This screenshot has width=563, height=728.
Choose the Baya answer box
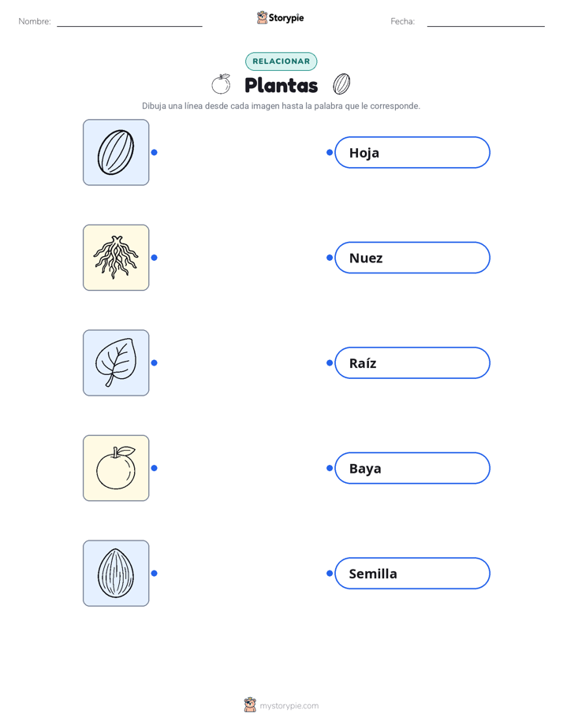(x=412, y=468)
